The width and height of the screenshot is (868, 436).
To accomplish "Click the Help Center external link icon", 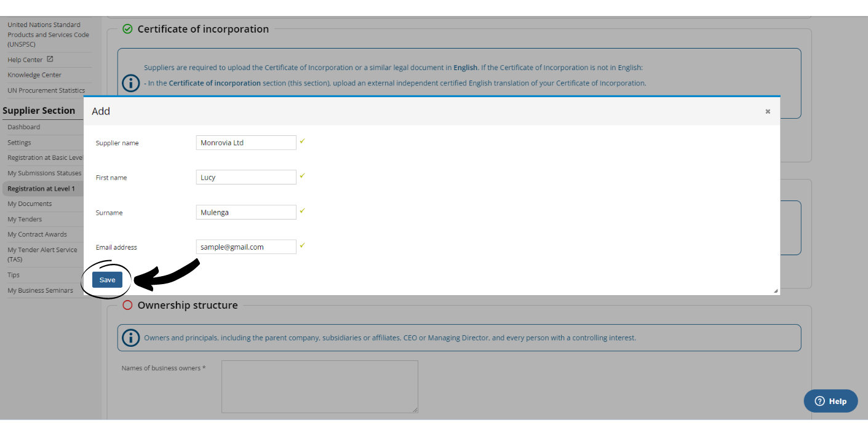I will pos(50,59).
